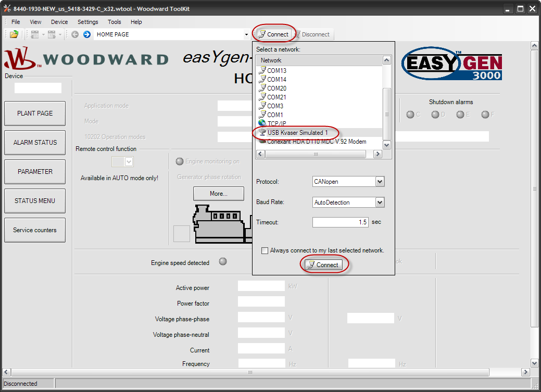Click main window scroll left arrow
The height and width of the screenshot is (392, 541).
click(x=7, y=372)
